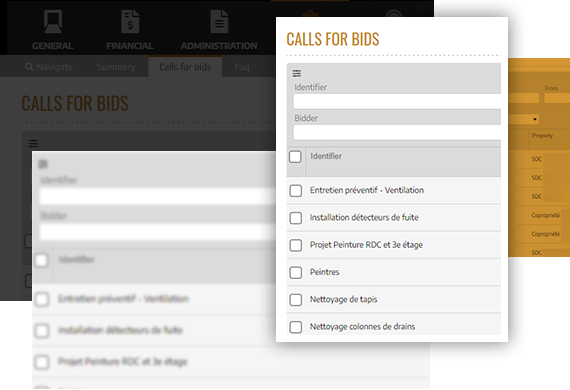Screen dimensions: 570x390
Task: Click the Identifier filter input field
Action: click(x=397, y=101)
